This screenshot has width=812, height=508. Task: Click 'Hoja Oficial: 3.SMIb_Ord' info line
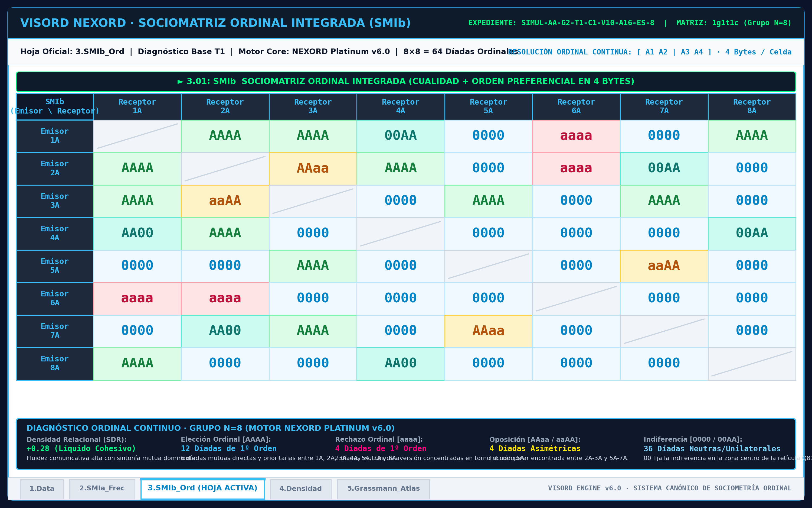pyautogui.click(x=269, y=52)
